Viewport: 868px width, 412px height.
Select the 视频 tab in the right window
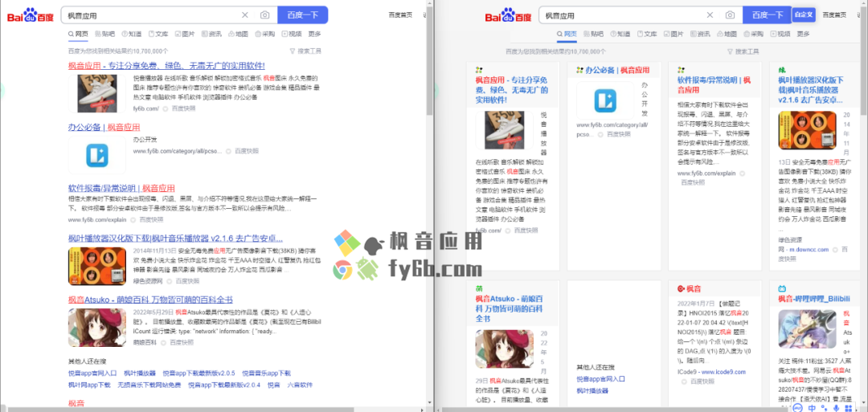click(x=780, y=35)
